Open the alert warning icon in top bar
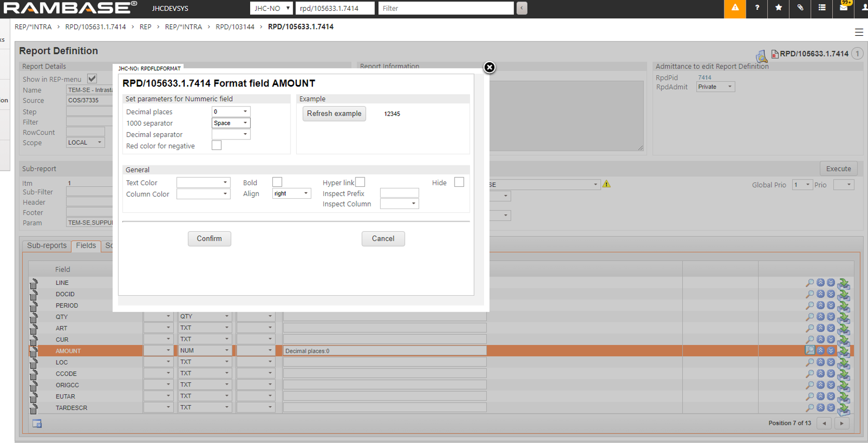 (735, 8)
